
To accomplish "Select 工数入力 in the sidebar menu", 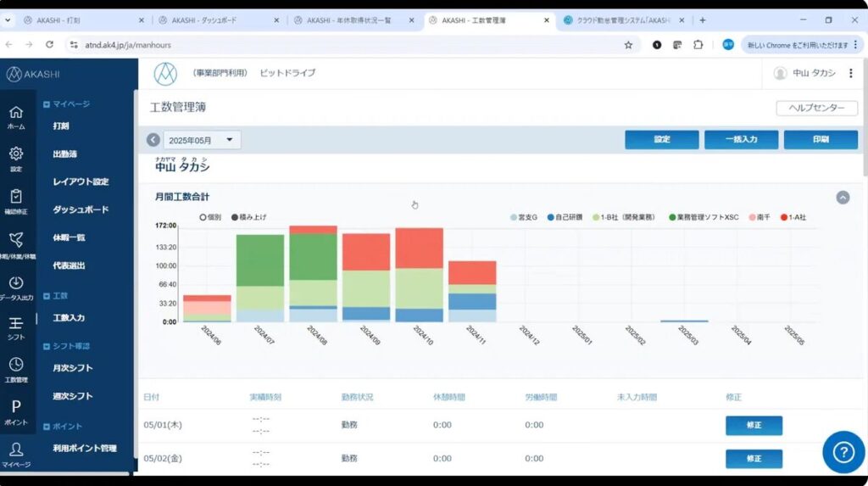I will [x=69, y=318].
